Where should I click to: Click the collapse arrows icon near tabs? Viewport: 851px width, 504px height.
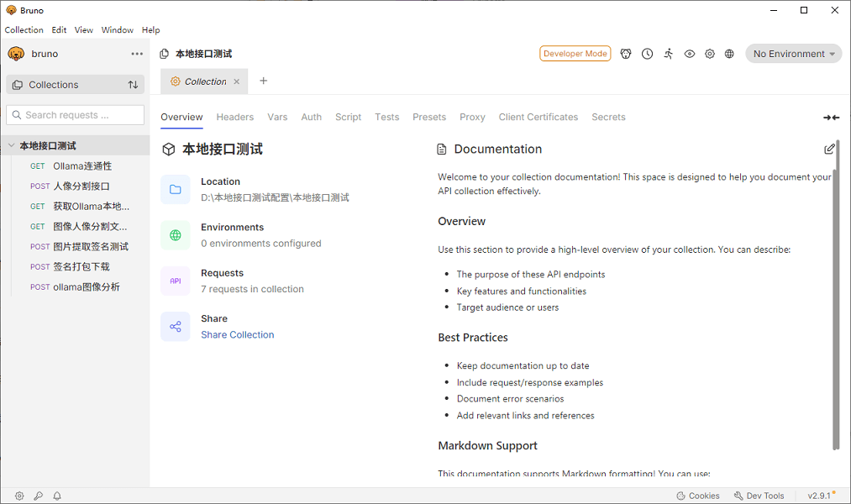coord(831,118)
